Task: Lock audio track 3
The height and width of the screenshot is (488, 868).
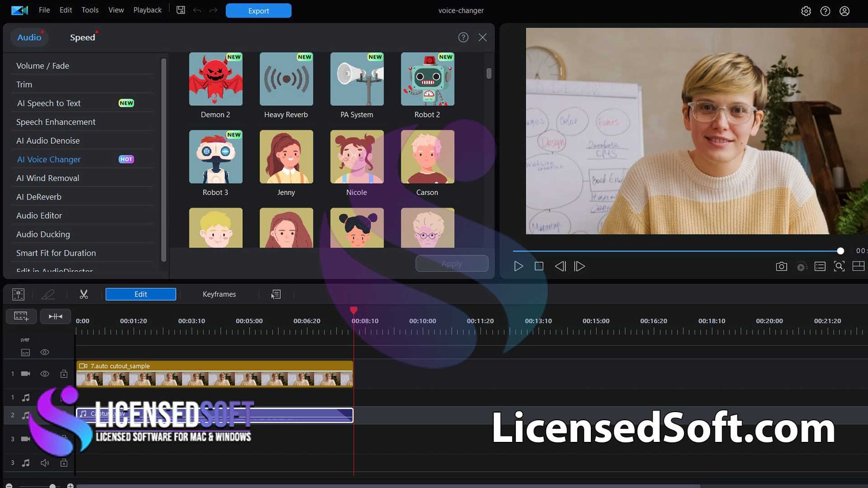Action: click(63, 463)
